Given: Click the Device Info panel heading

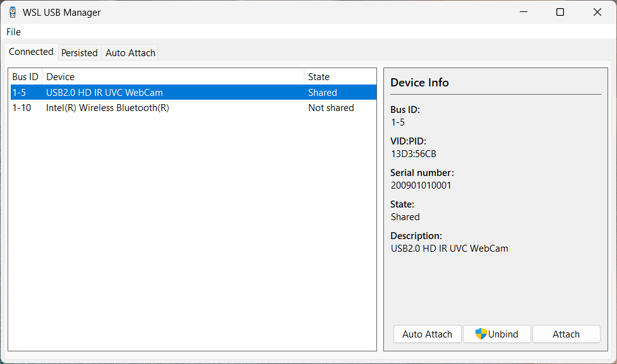Looking at the screenshot, I should pos(419,83).
